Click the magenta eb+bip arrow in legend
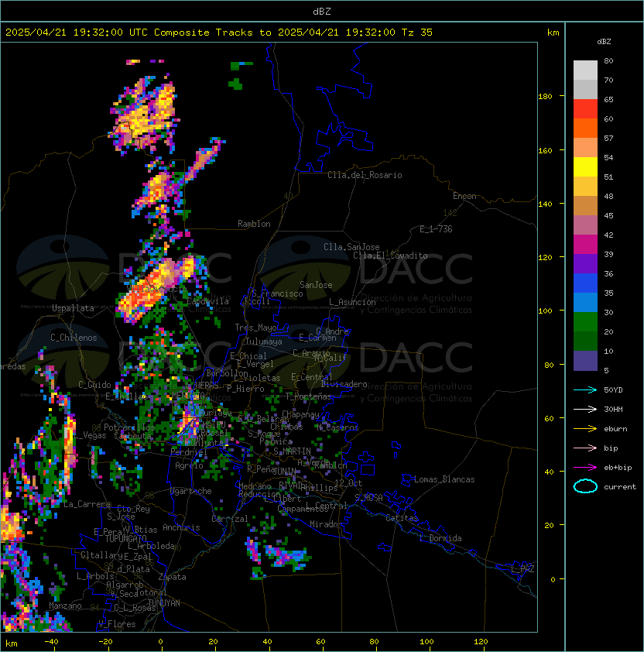 coord(585,468)
